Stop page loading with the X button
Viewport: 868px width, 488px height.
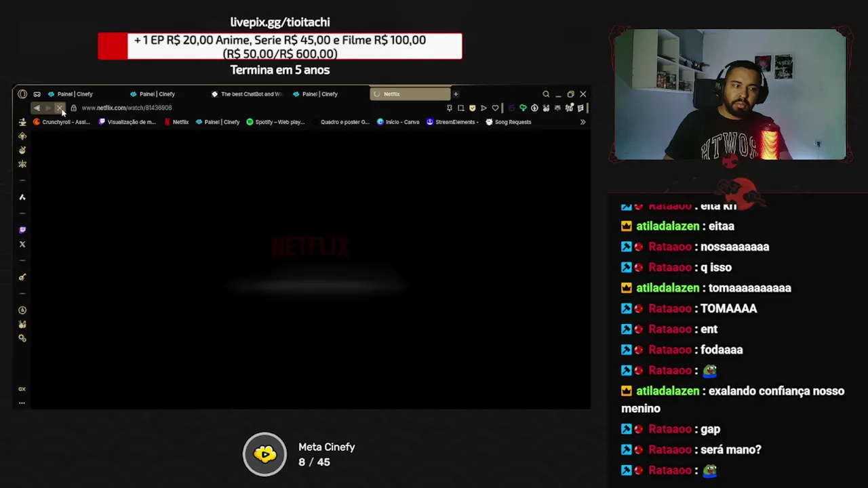[60, 108]
